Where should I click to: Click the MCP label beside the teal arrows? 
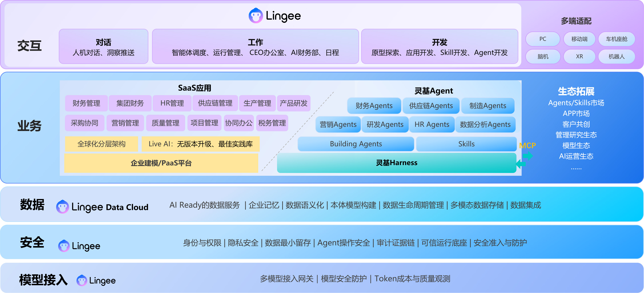click(527, 146)
